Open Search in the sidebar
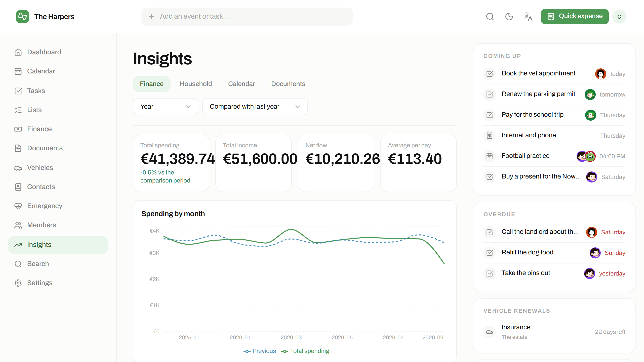 [58, 264]
